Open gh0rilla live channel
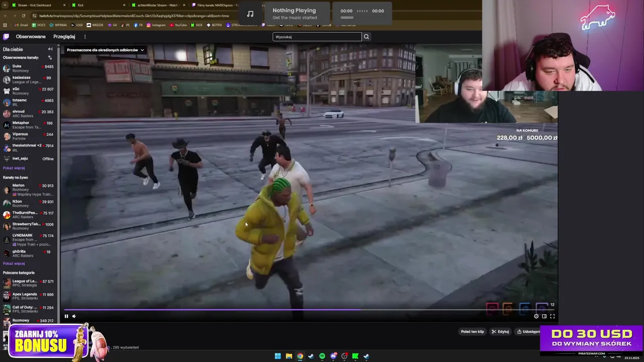 point(28,253)
